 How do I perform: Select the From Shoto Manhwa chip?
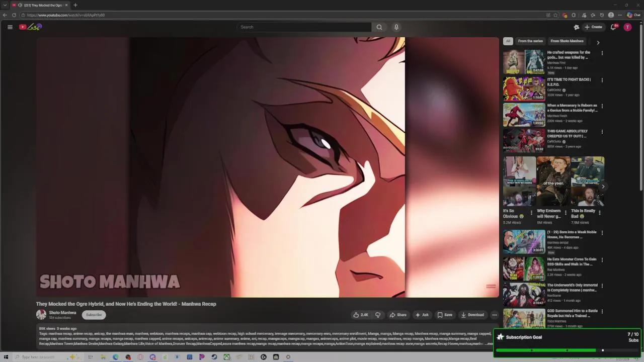tap(567, 41)
